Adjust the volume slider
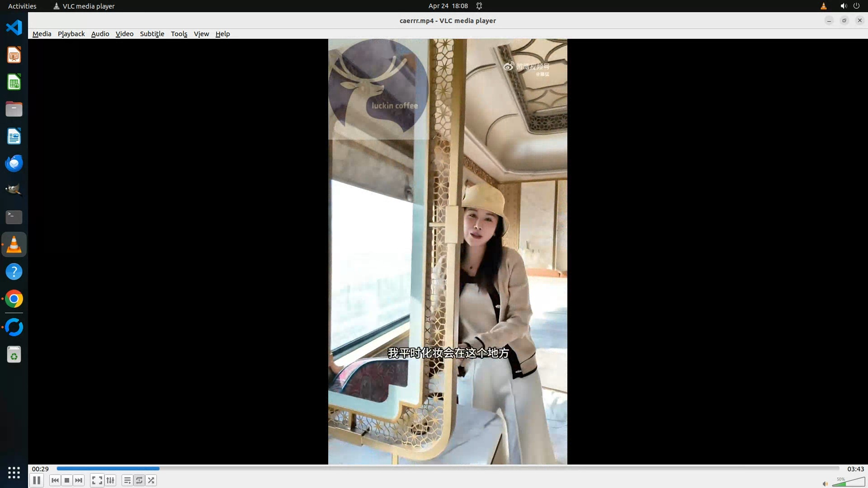This screenshot has height=488, width=868. click(x=848, y=482)
